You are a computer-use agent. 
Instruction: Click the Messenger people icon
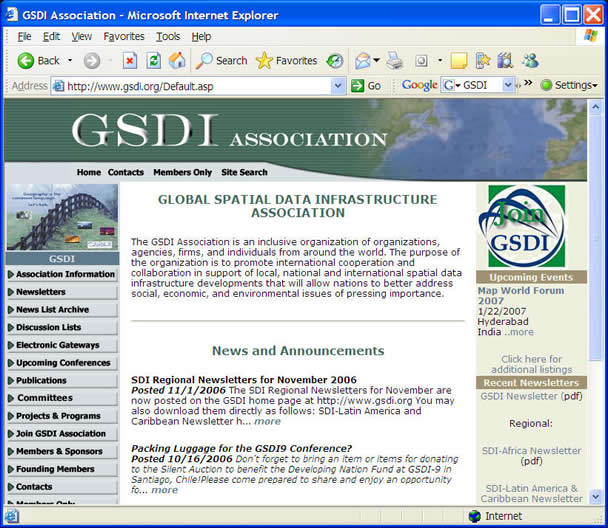tap(530, 61)
